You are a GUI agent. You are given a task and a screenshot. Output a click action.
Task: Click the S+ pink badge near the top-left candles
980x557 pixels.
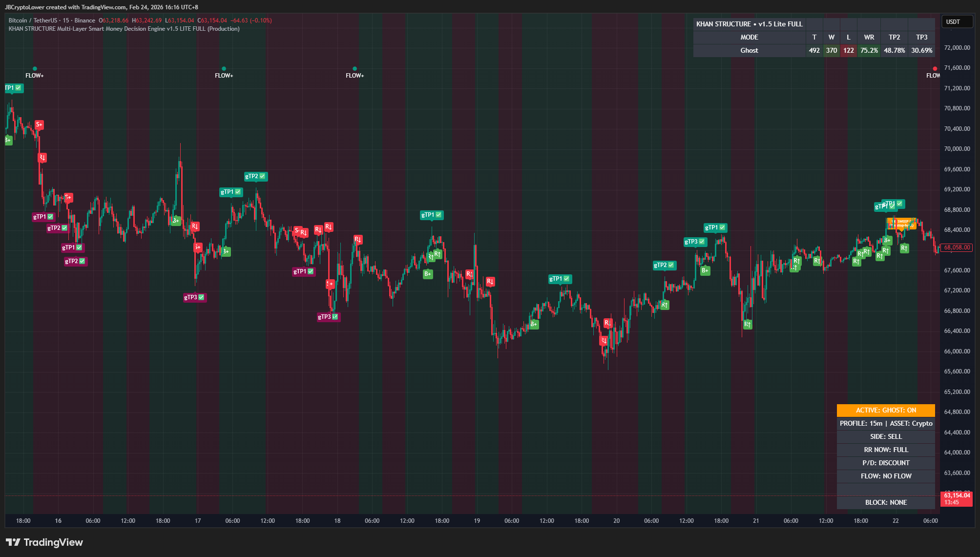(x=39, y=124)
